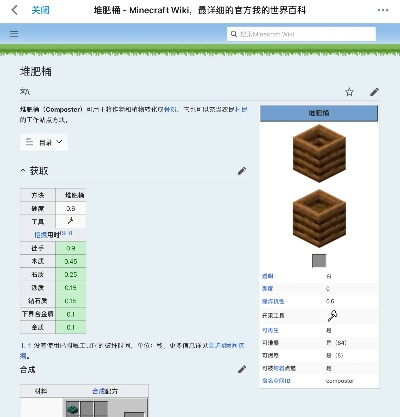The image size is (400, 417).
Task: Edit the 合成 section pencil icon
Action: pos(242,369)
